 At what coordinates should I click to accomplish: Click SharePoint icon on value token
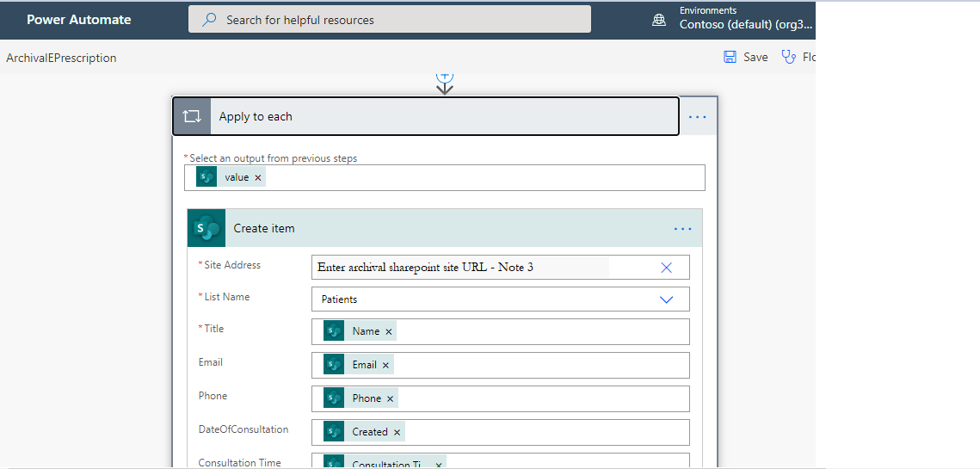click(206, 177)
